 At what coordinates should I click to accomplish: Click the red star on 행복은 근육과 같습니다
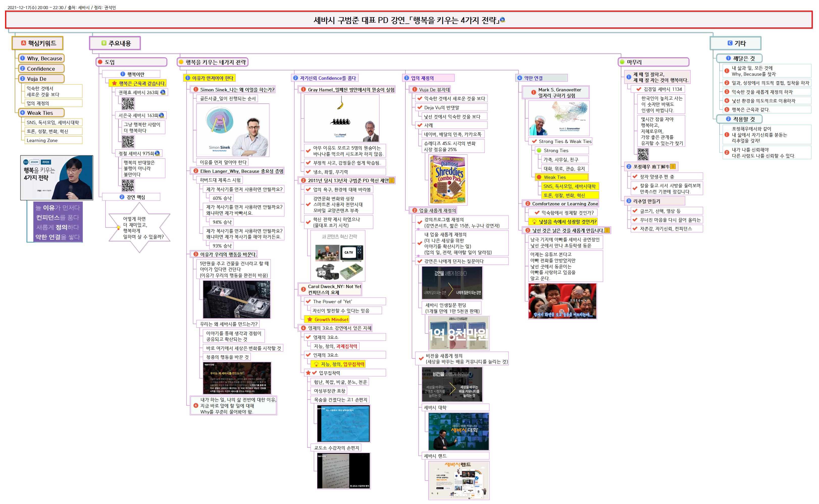tap(114, 83)
